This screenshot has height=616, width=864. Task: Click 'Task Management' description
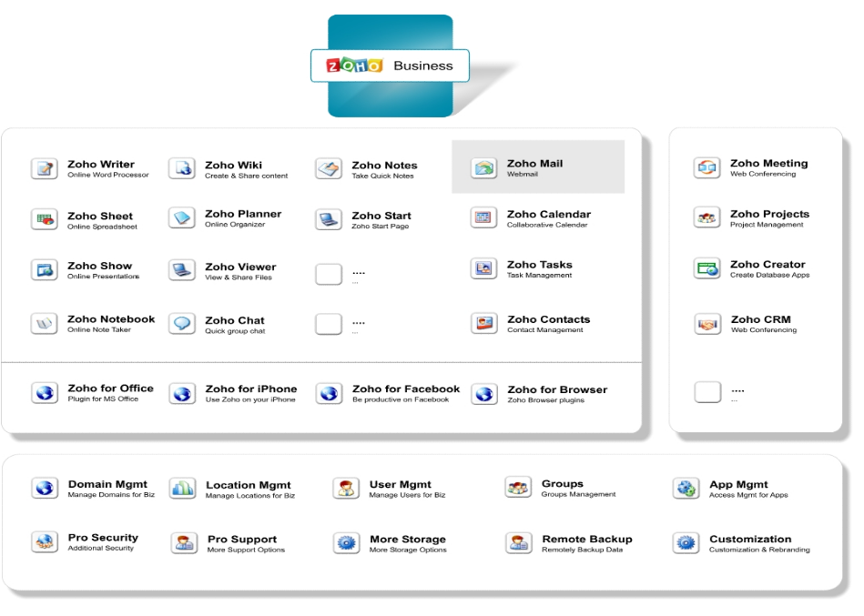pyautogui.click(x=540, y=276)
